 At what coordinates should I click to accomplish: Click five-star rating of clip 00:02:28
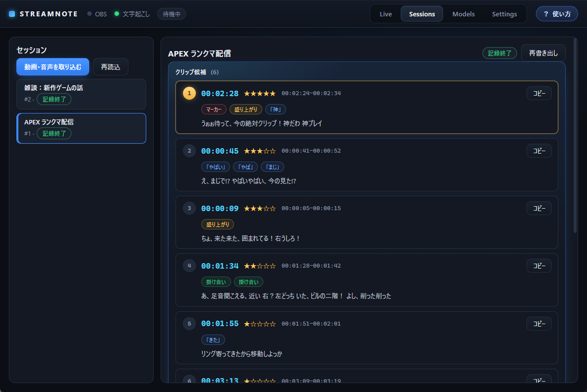click(x=260, y=94)
